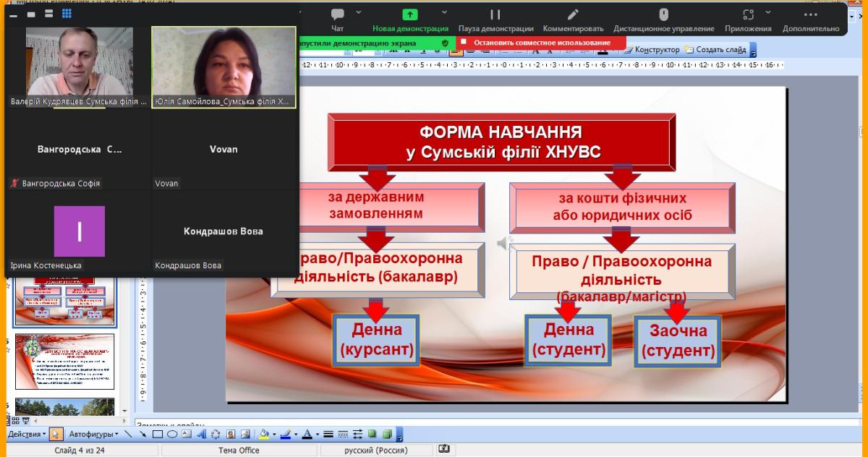Select the Arrow line drawing tool
868x457 pixels.
point(142,435)
